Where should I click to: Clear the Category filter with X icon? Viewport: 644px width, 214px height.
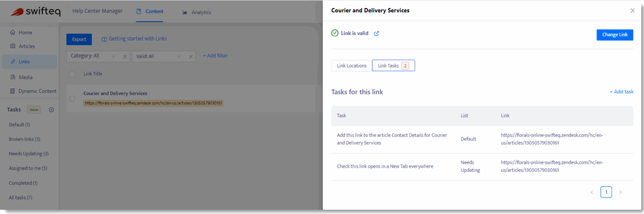coord(125,56)
